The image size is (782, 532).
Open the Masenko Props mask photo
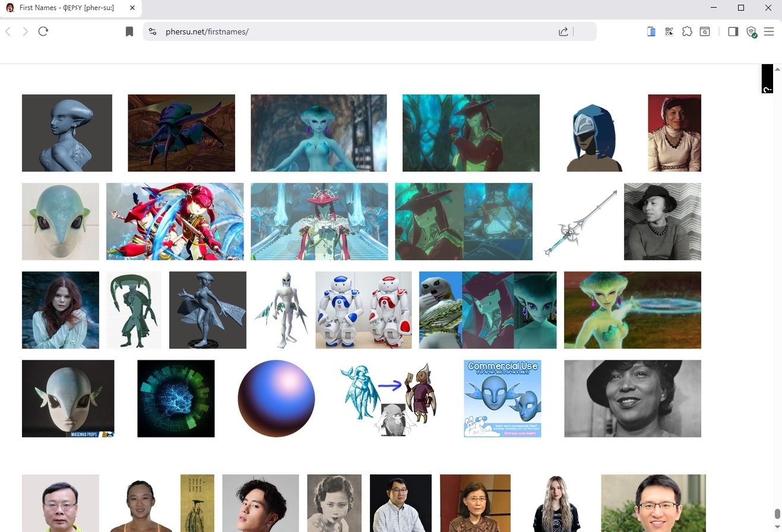coord(68,398)
